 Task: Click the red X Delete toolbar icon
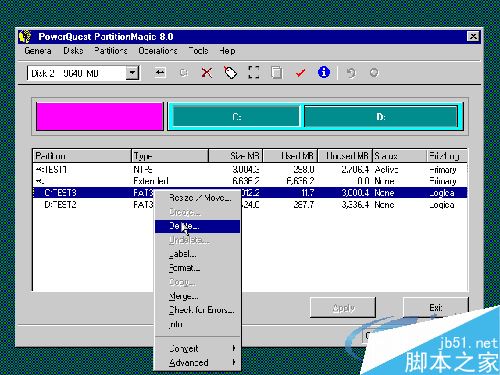[x=207, y=72]
